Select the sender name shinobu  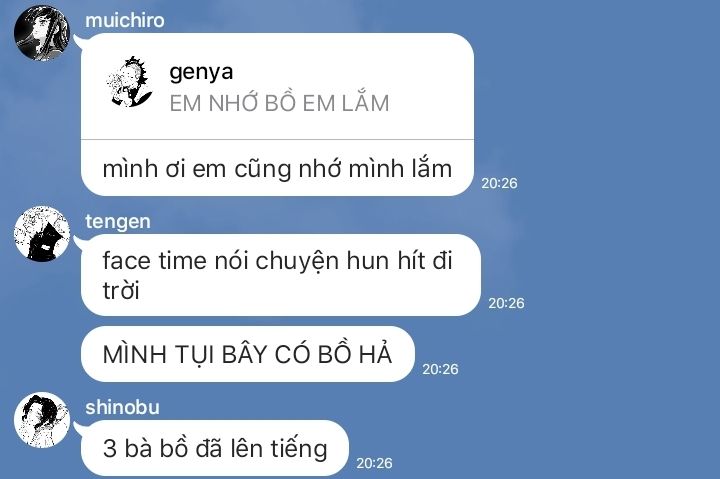click(123, 407)
